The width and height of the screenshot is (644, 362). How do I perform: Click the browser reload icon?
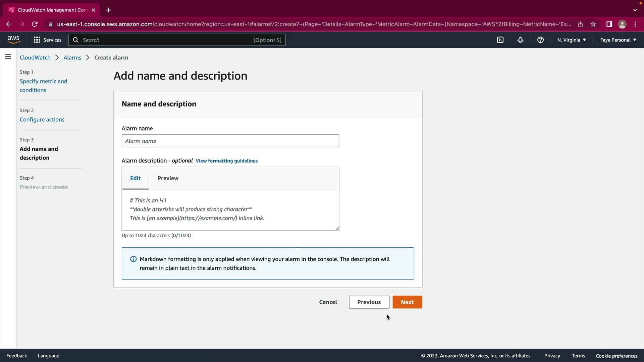[x=35, y=24]
